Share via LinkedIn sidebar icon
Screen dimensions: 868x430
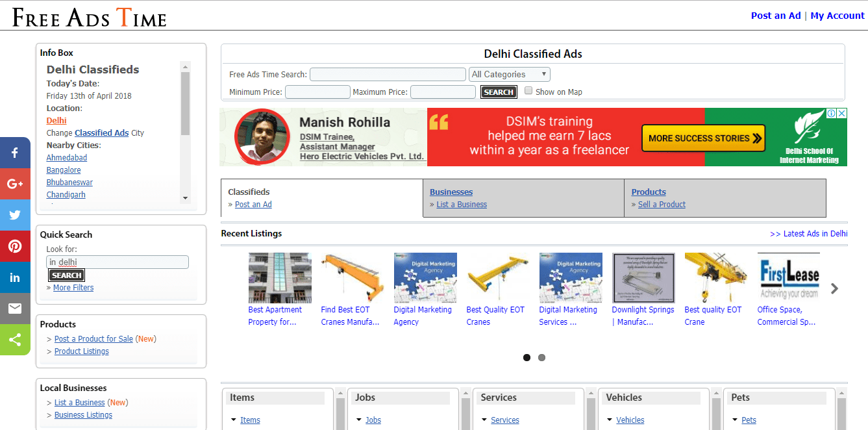15,277
